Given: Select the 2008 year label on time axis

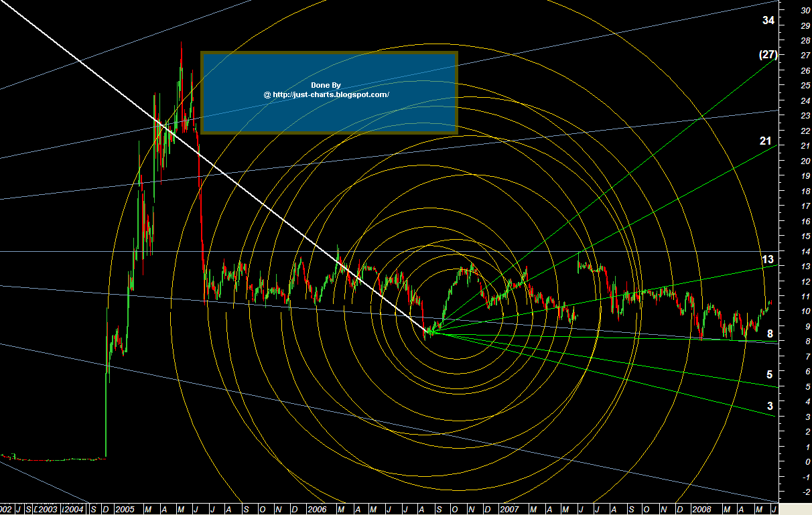Looking at the screenshot, I should (701, 510).
